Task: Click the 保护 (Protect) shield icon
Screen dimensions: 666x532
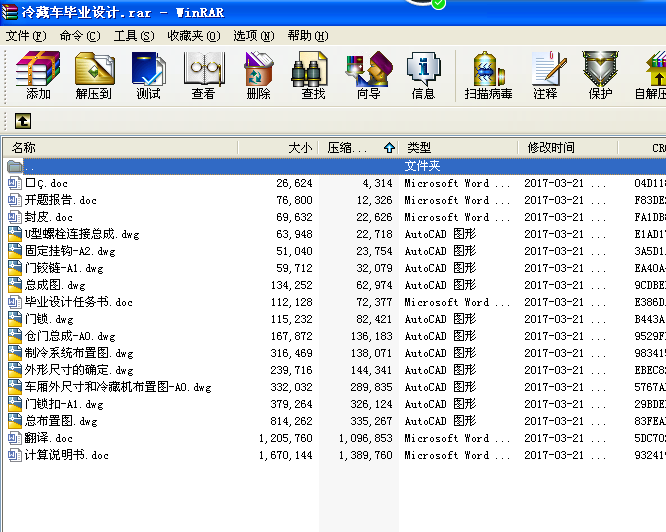Action: (600, 75)
